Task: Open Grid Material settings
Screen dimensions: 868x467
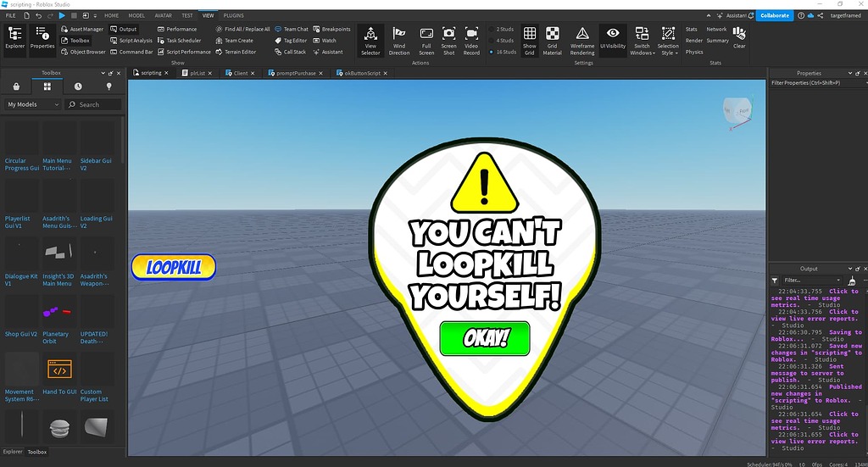Action: coord(552,41)
